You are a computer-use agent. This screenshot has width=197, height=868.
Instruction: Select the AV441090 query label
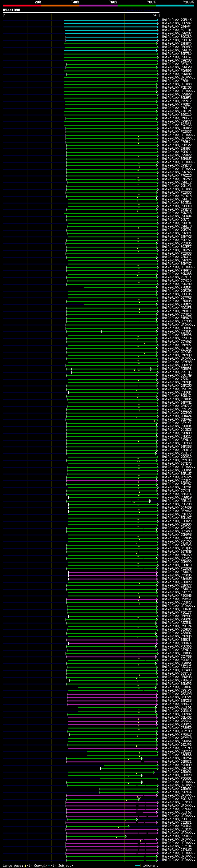click(11, 10)
